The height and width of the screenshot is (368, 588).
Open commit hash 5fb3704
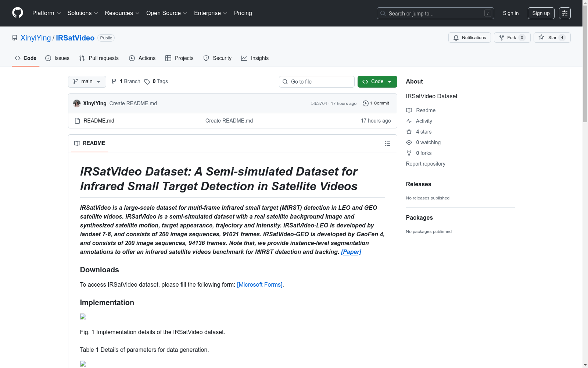pos(319,103)
